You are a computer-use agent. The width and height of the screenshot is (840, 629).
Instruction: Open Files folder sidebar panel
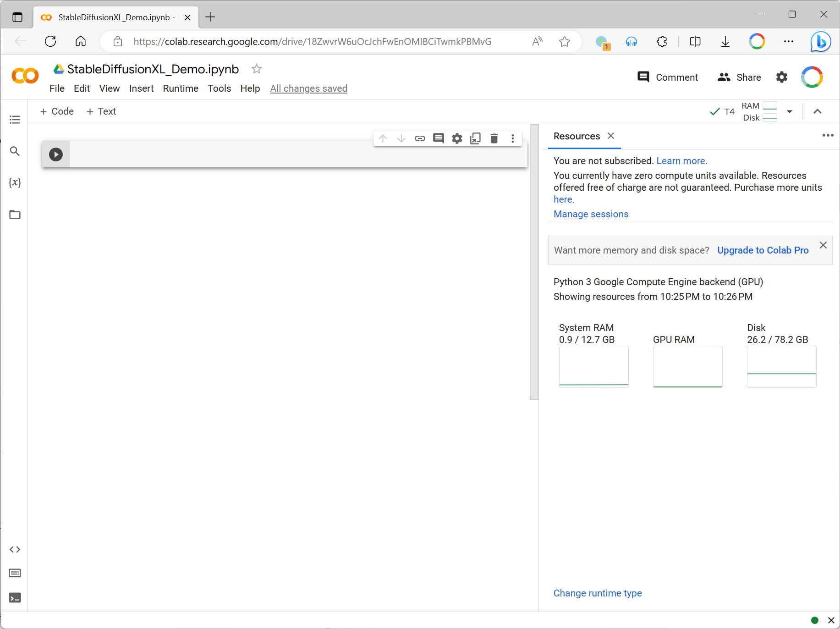point(15,215)
